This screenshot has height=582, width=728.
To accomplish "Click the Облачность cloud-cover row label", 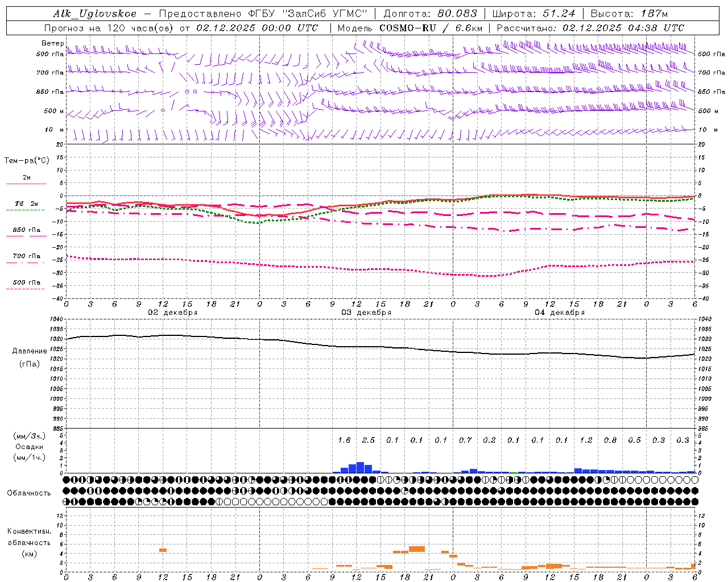I will (x=29, y=493).
